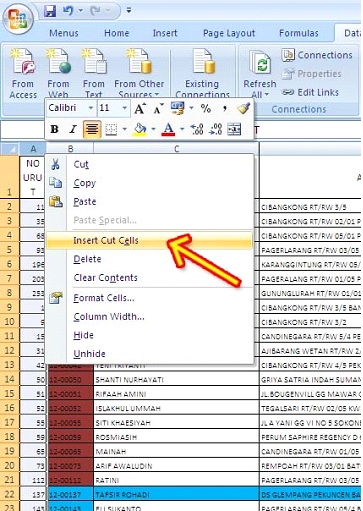Switch to the Home ribbon tab
This screenshot has height=511, width=363.
[x=116, y=33]
